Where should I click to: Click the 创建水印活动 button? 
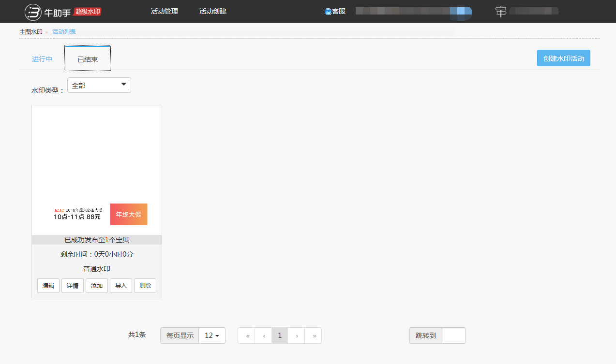(564, 58)
